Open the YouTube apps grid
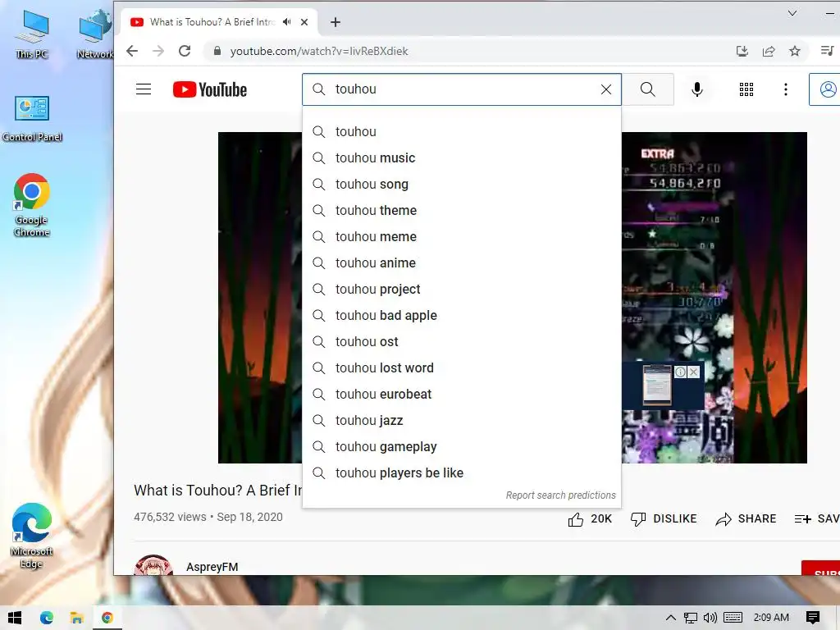 746,89
